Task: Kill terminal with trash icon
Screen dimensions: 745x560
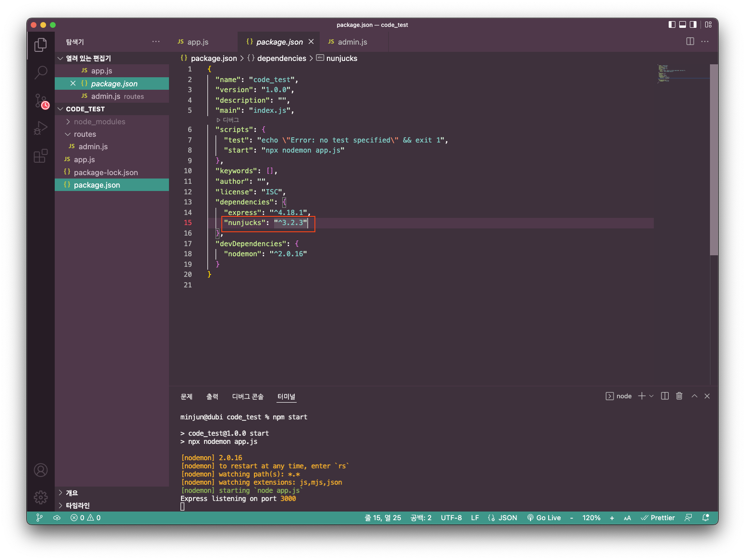Action: click(x=679, y=396)
